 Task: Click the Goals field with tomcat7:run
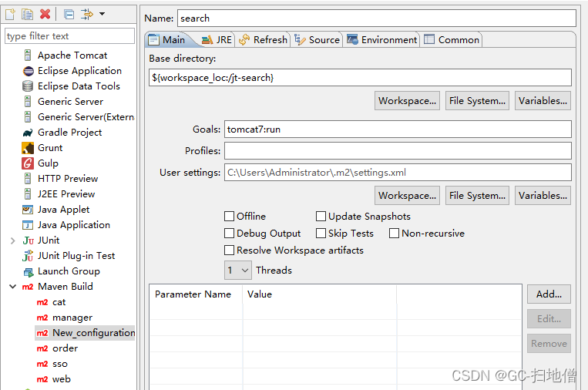398,129
